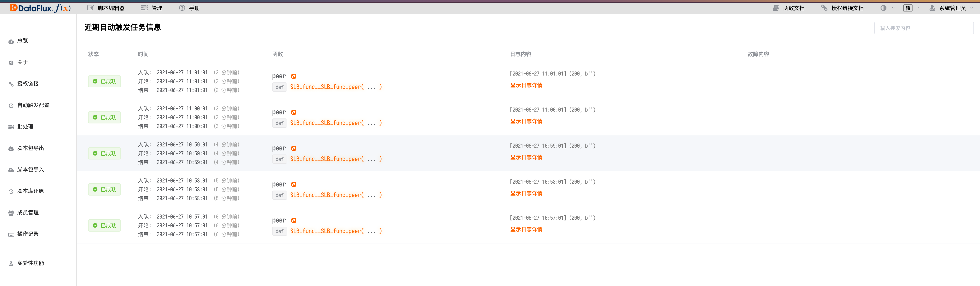Open 批处理 batch sidebar item
This screenshot has height=286, width=980.
[25, 127]
